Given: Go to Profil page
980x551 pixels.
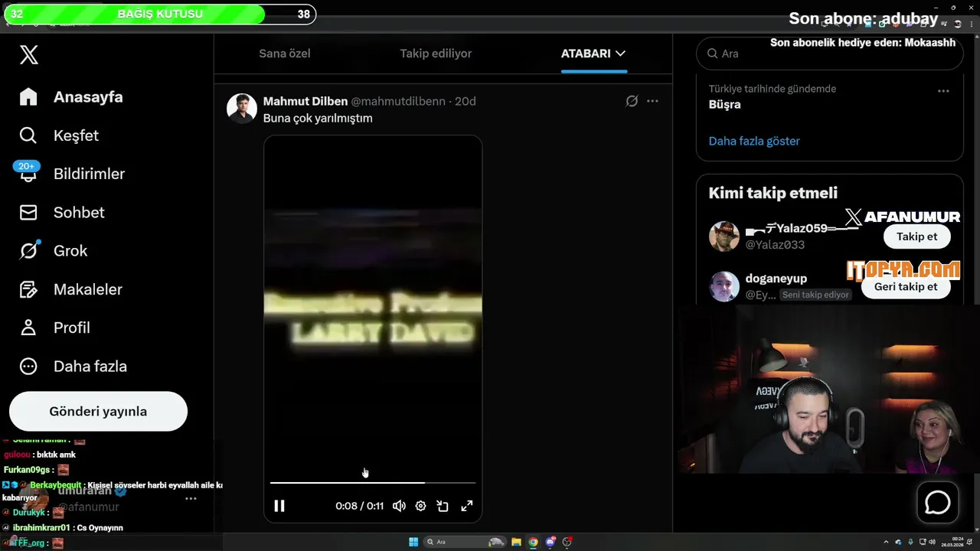Looking at the screenshot, I should pos(54,328).
